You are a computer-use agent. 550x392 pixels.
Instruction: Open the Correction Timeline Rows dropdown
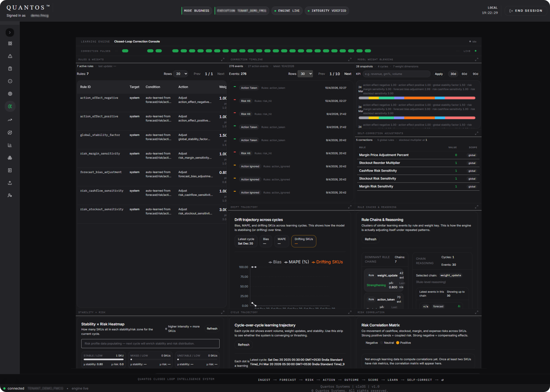click(305, 74)
